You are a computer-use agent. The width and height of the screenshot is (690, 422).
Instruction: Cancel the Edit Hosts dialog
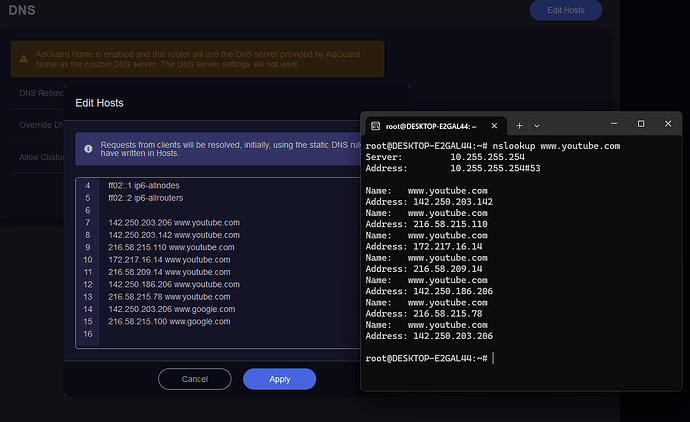tap(195, 379)
